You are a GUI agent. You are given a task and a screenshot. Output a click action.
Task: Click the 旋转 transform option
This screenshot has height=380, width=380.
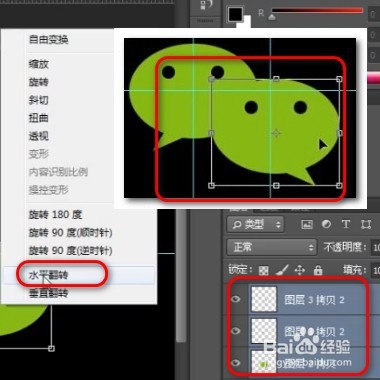[x=39, y=82]
